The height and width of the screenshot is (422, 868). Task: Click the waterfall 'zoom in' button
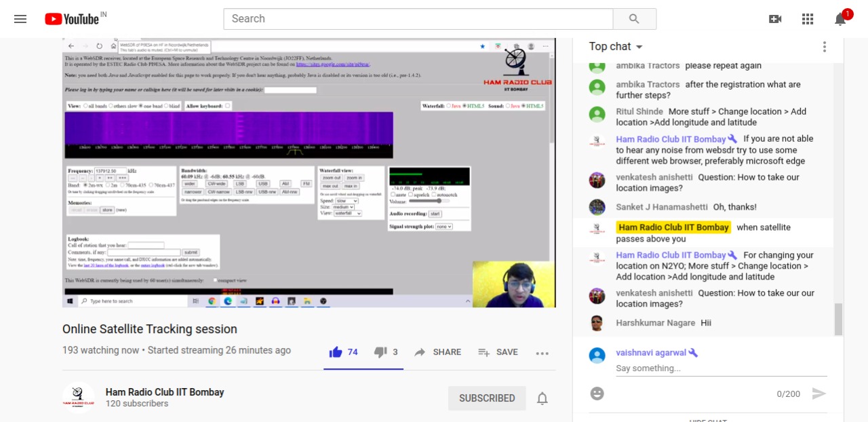354,178
